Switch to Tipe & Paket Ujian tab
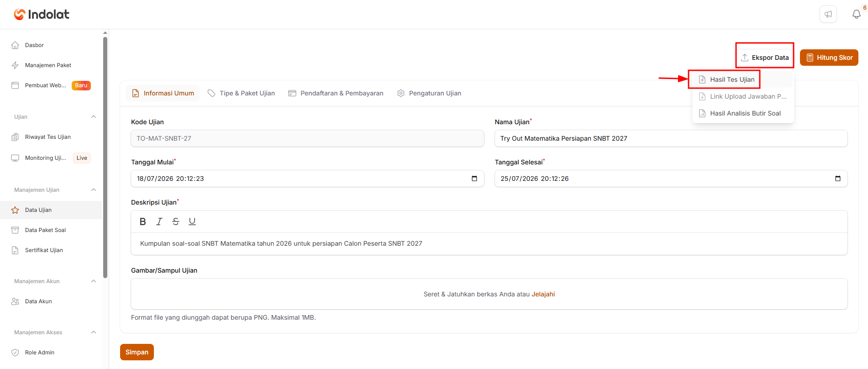 (x=241, y=93)
